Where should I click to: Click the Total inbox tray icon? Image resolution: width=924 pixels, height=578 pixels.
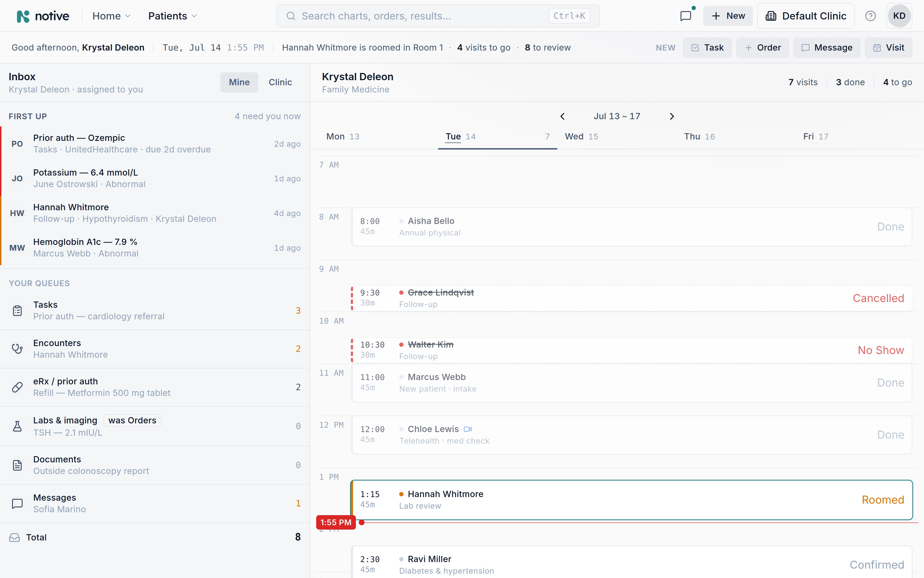[14, 538]
